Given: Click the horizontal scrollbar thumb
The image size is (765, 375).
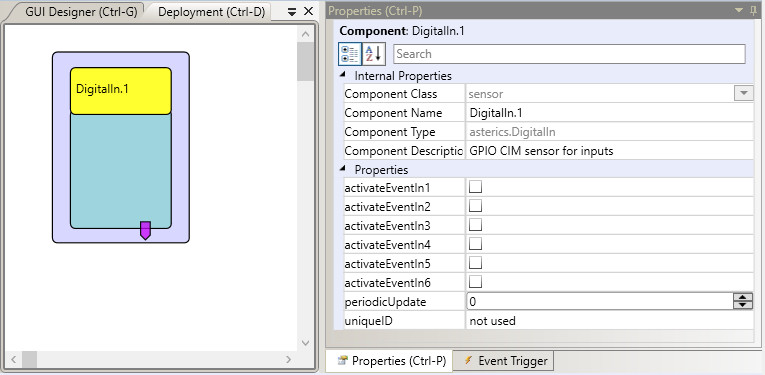Looking at the screenshot, I should [x=29, y=360].
